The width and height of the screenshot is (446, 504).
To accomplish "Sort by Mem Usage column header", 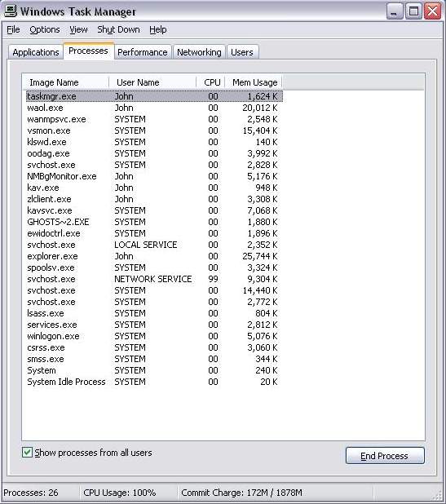I will point(254,82).
